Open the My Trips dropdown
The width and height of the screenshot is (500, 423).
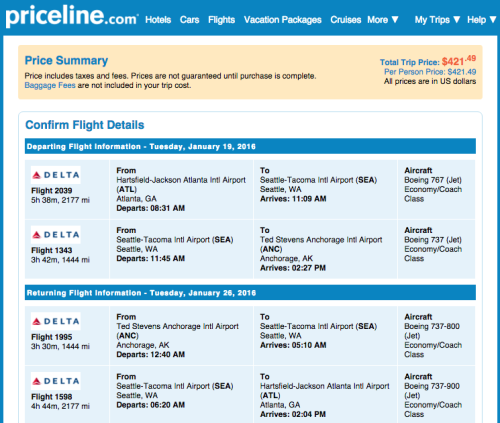coord(437,20)
